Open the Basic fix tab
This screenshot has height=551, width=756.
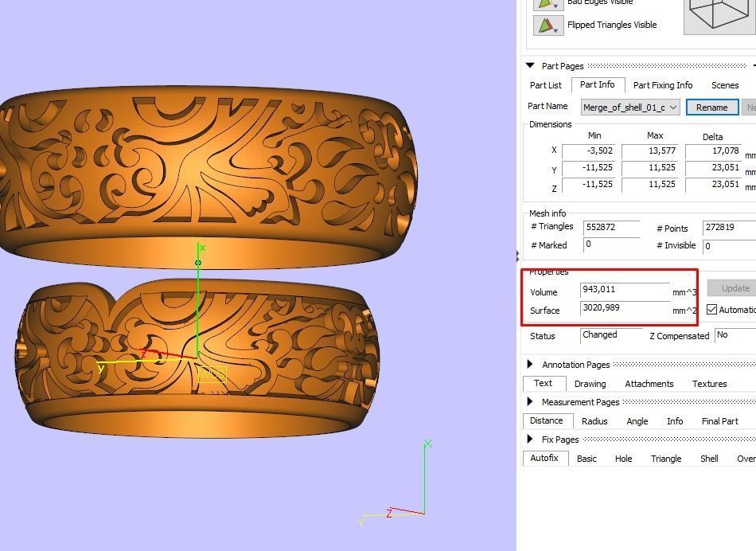click(586, 459)
